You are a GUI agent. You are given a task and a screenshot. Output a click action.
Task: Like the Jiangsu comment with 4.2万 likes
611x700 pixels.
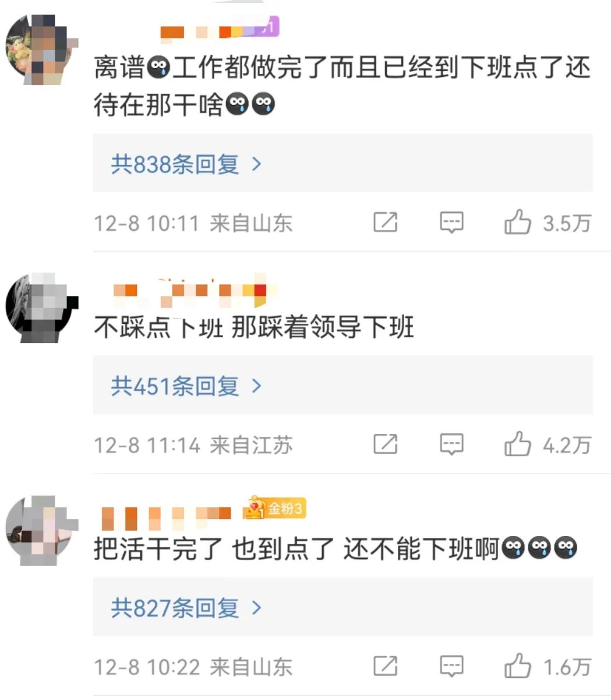(517, 444)
